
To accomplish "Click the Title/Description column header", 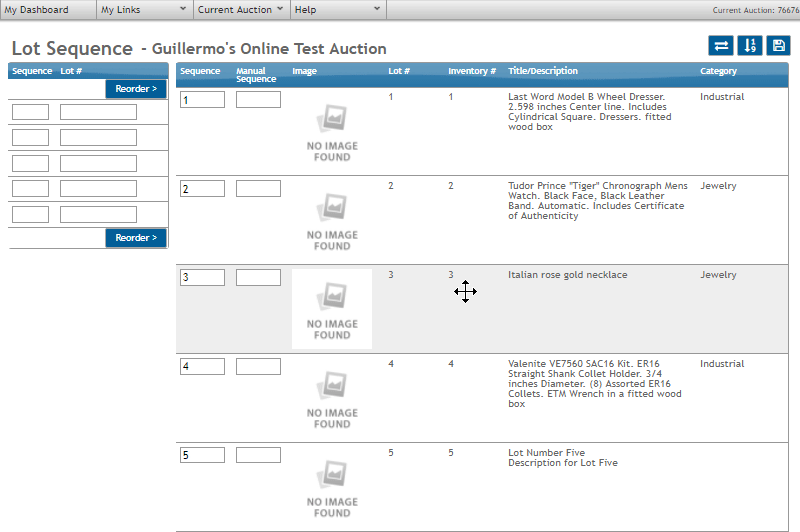I will pos(543,71).
